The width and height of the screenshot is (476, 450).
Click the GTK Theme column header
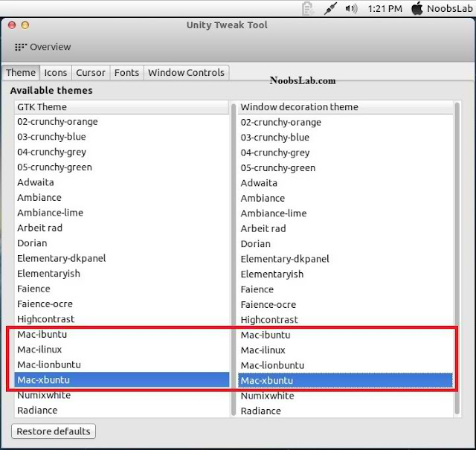pyautogui.click(x=121, y=107)
